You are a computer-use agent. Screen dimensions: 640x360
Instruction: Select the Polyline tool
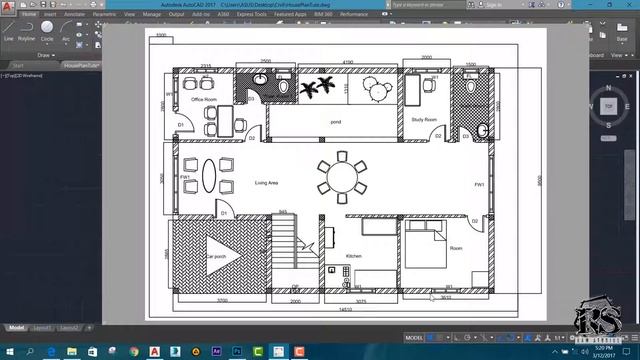pyautogui.click(x=27, y=31)
